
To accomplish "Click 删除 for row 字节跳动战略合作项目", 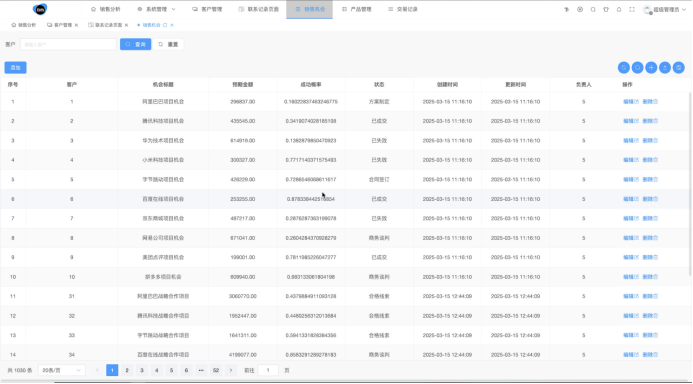I will [650, 335].
